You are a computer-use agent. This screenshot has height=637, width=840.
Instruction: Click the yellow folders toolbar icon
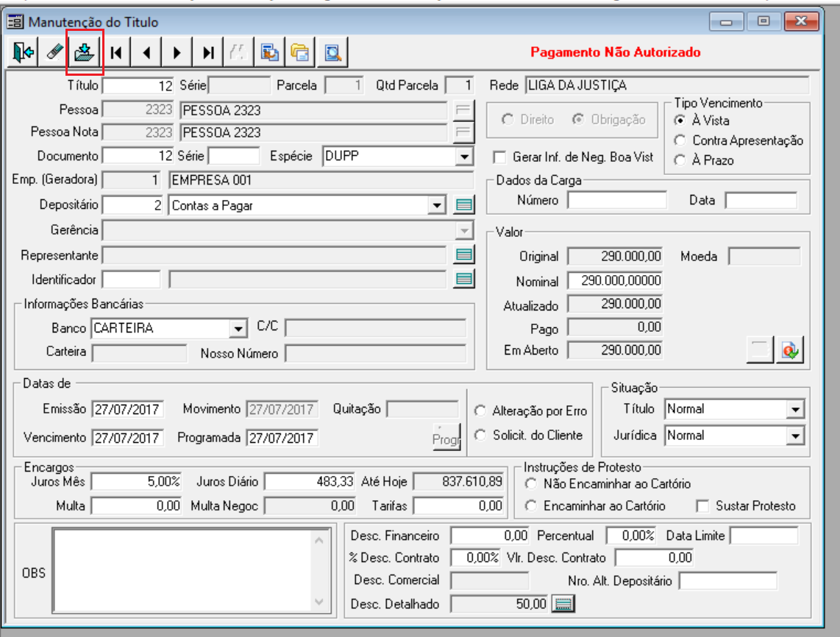(301, 52)
